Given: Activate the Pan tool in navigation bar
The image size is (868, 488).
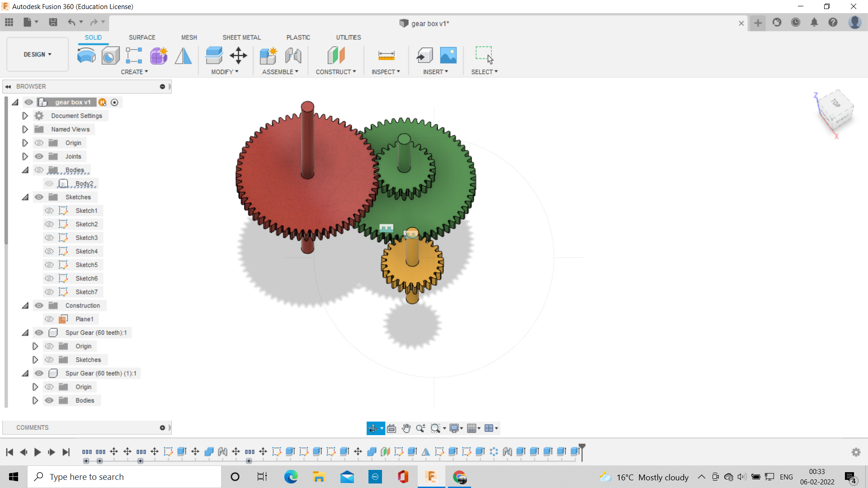Looking at the screenshot, I should (x=406, y=428).
